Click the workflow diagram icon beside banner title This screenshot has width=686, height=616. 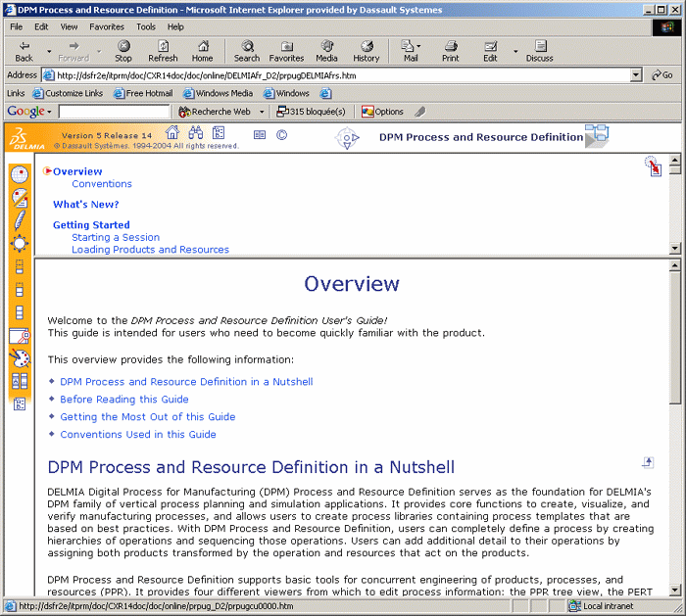tap(597, 136)
